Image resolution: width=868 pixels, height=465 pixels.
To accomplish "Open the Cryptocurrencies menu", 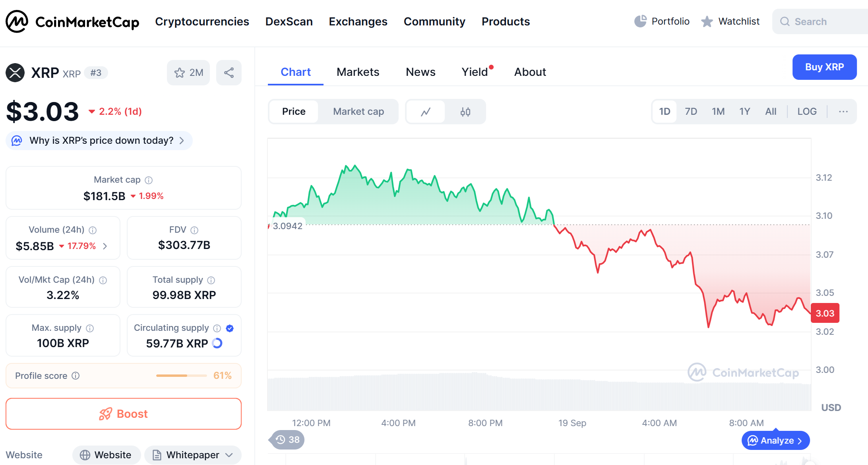I will (202, 21).
